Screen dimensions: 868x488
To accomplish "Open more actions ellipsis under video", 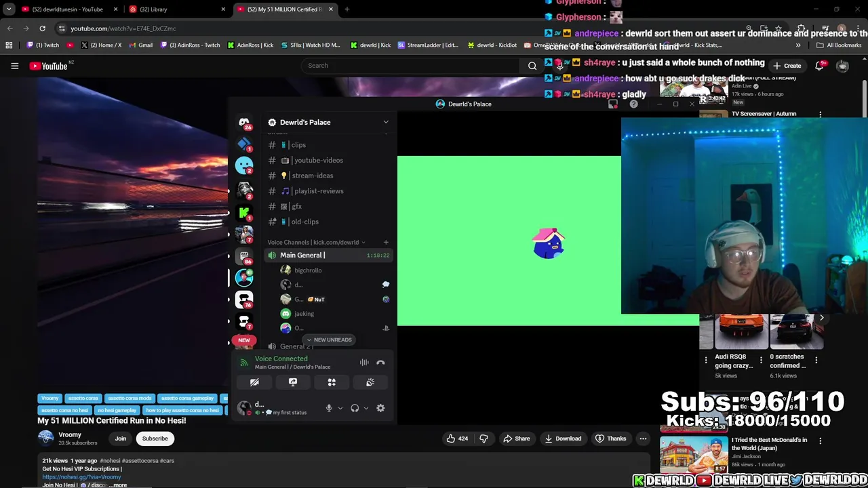I will (643, 439).
